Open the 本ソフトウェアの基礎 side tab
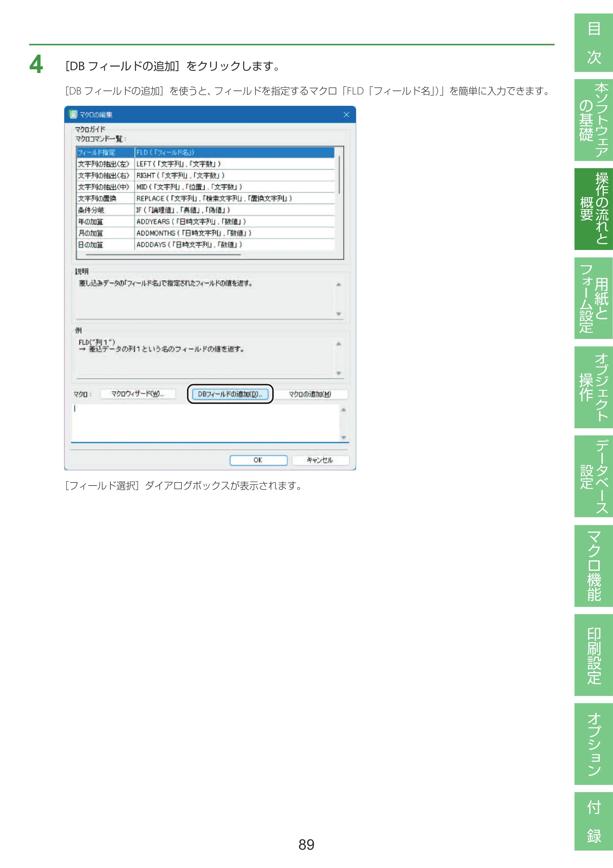 pyautogui.click(x=593, y=120)
